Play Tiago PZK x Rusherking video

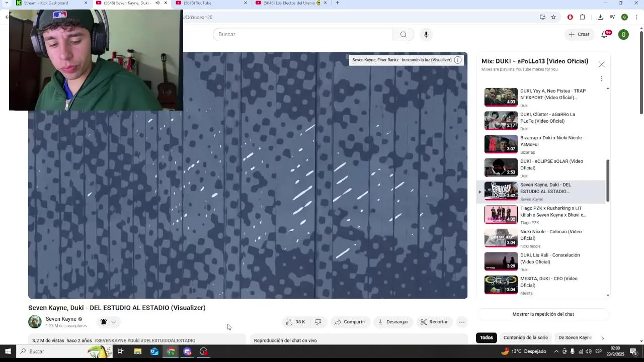pyautogui.click(x=541, y=215)
